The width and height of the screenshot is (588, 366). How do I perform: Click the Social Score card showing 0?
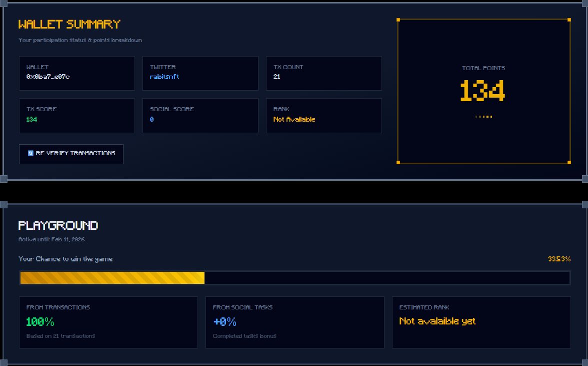coord(200,115)
